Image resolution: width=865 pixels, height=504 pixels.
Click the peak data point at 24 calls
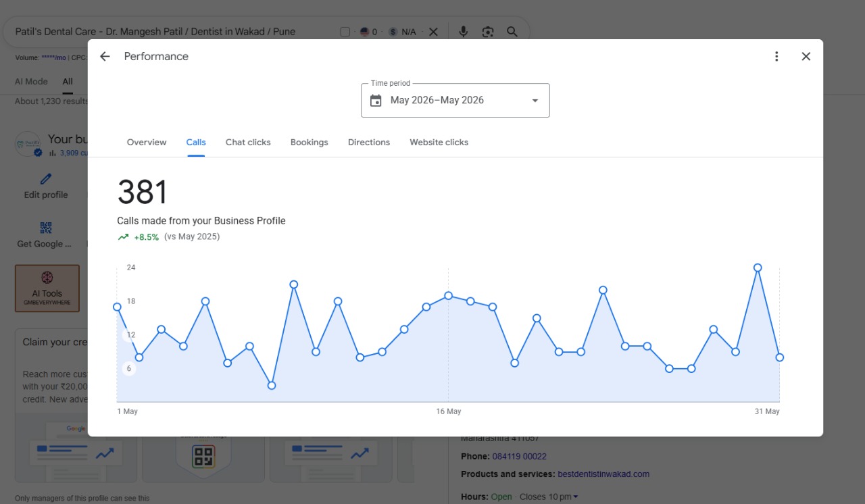tap(758, 268)
